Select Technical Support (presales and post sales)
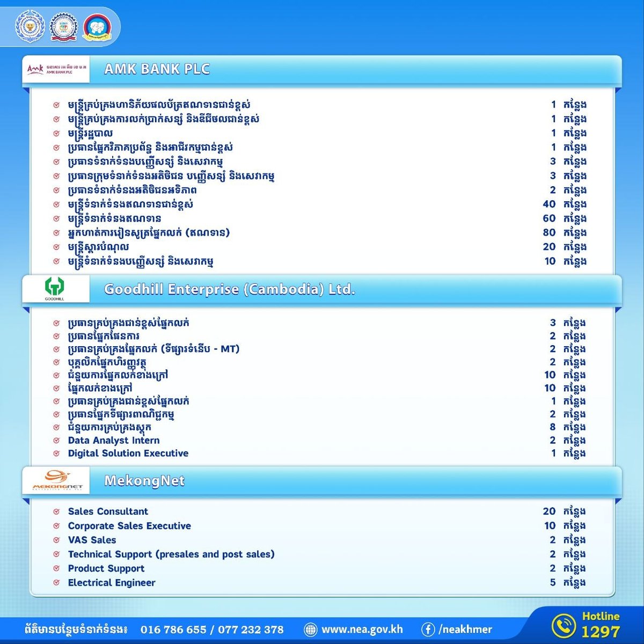 pos(171,554)
